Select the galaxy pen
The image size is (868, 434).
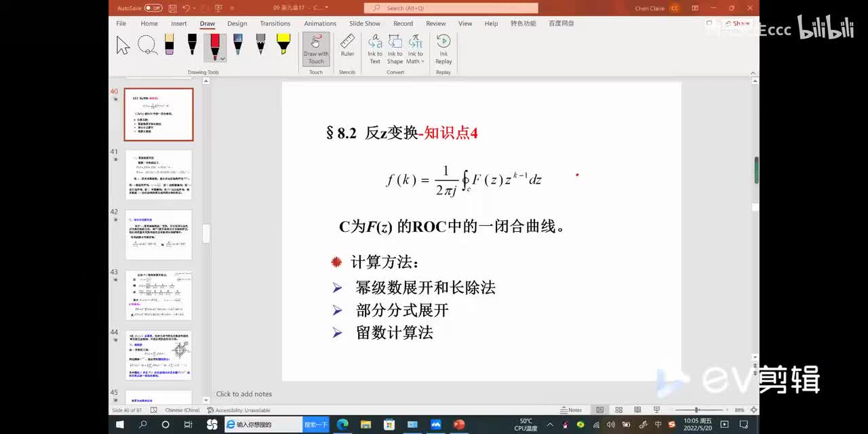tap(238, 45)
